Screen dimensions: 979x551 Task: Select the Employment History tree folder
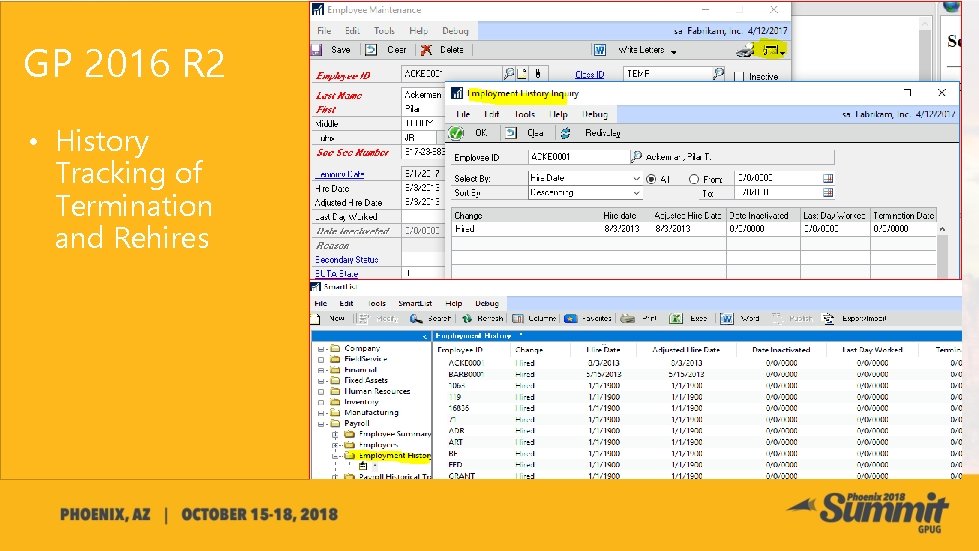click(x=394, y=456)
